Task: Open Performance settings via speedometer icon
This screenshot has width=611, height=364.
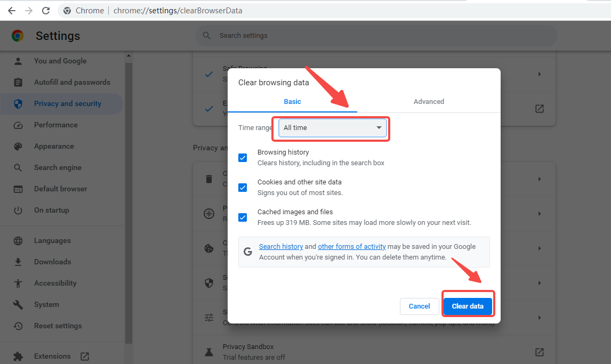Action: (18, 125)
